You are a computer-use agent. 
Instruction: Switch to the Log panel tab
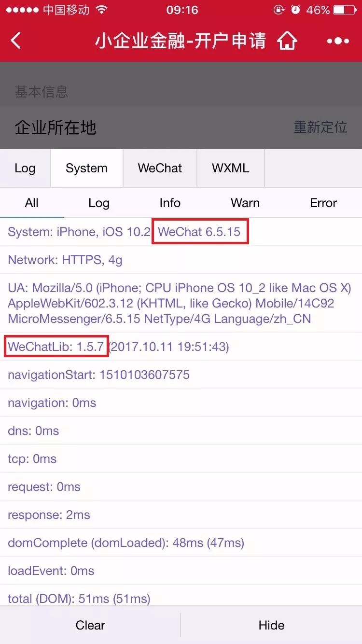point(25,168)
